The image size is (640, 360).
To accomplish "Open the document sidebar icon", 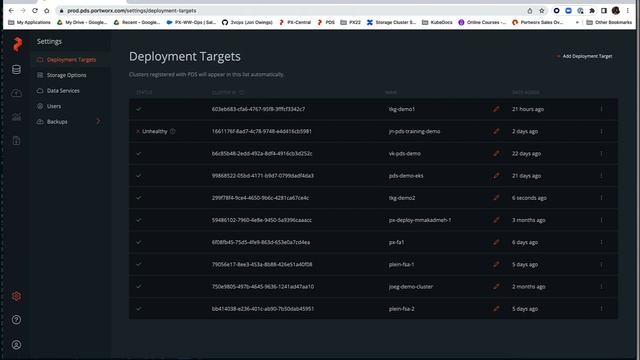I will (x=16, y=141).
